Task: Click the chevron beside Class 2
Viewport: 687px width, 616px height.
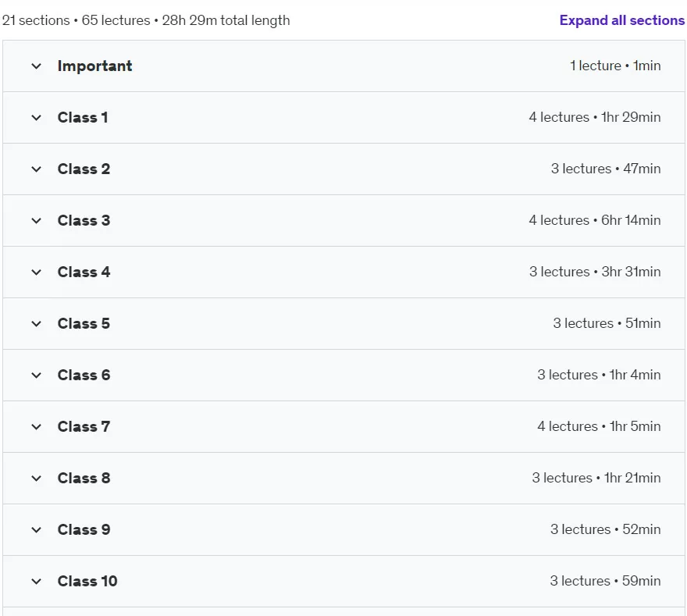Action: coord(37,169)
